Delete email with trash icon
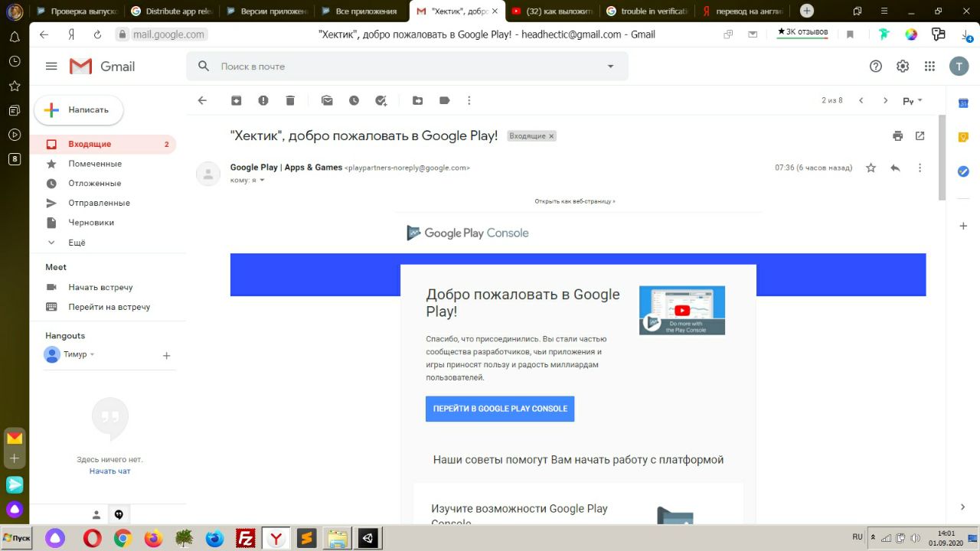Screen dimensions: 980x551 290,100
